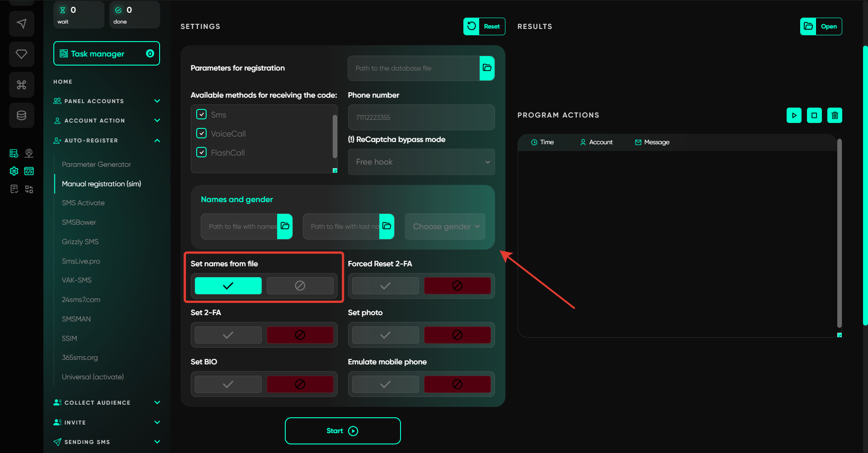Select SMS Activate in the sidebar
Image resolution: width=868 pixels, height=453 pixels.
click(83, 203)
